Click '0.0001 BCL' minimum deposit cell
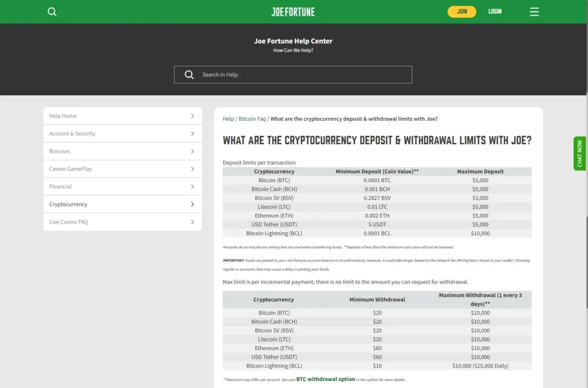 (377, 233)
